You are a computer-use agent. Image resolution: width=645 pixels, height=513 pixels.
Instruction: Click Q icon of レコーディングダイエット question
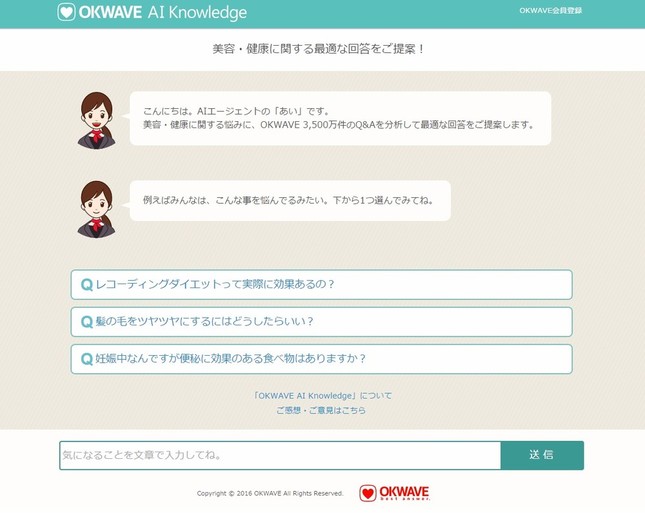point(86,285)
